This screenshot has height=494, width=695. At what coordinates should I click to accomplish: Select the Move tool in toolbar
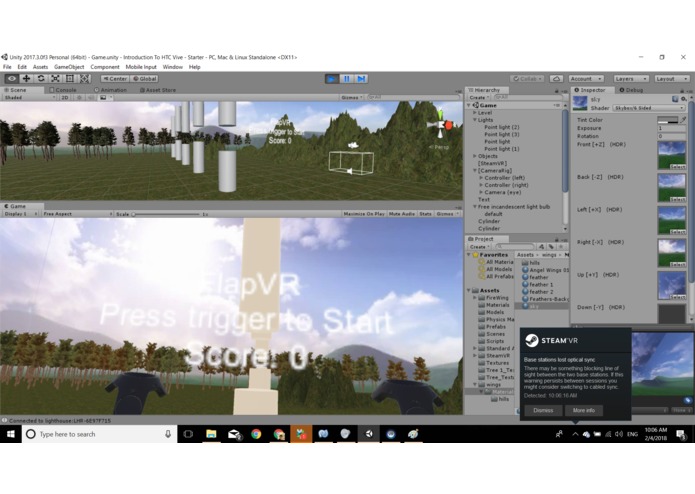[27, 78]
